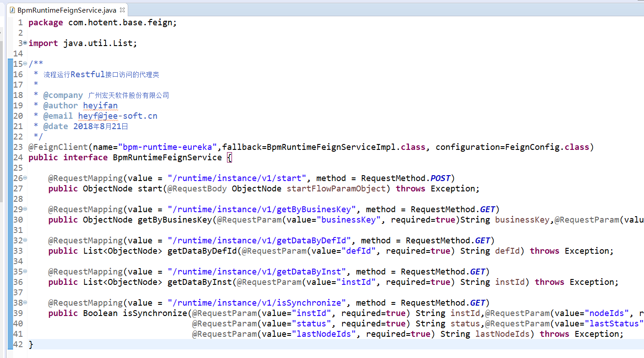Select the BpmRuntimeFeignService.java tab
This screenshot has width=644, height=358.
67,9
